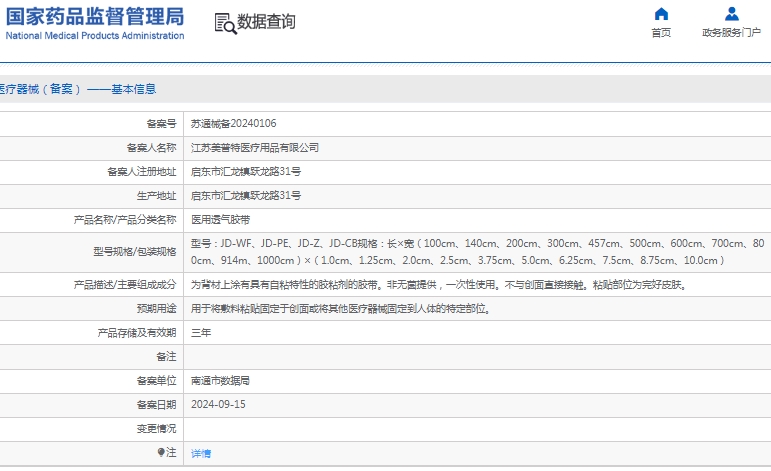Click the 型号规格/包装规格 label

(x=135, y=252)
